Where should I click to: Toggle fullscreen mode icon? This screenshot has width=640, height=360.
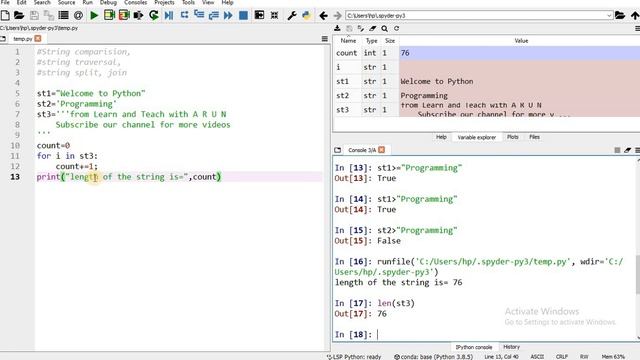pyautogui.click(x=274, y=16)
